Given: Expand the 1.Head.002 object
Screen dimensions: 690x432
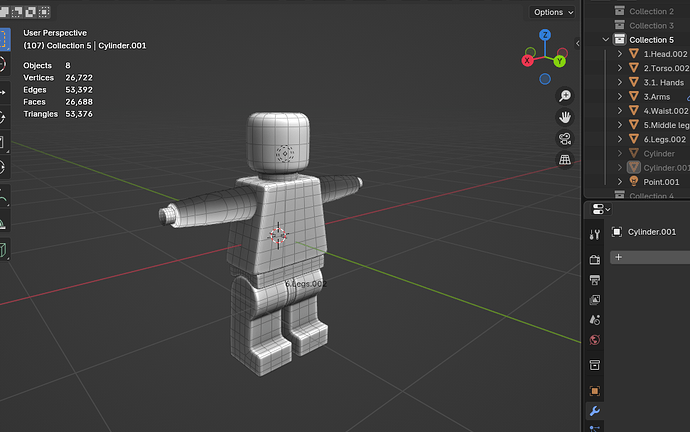Looking at the screenshot, I should click(620, 54).
